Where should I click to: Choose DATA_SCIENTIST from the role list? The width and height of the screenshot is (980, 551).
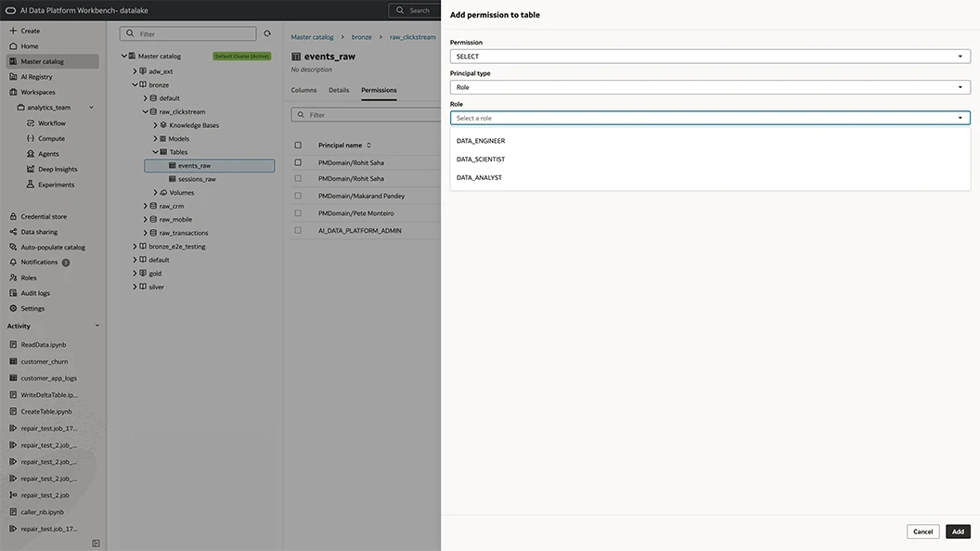point(481,160)
